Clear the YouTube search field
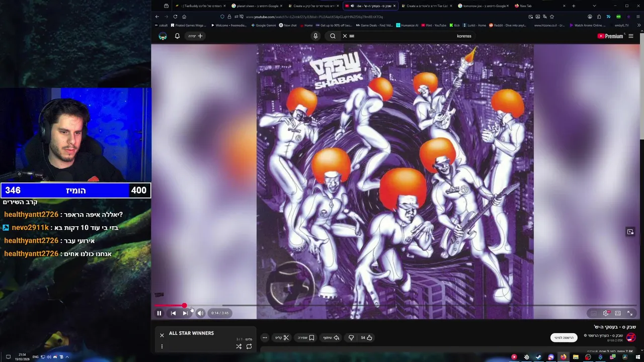 click(x=345, y=36)
